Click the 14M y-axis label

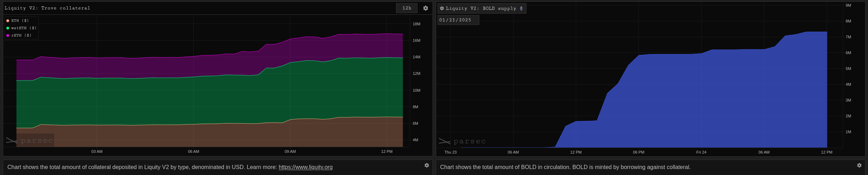coord(416,57)
